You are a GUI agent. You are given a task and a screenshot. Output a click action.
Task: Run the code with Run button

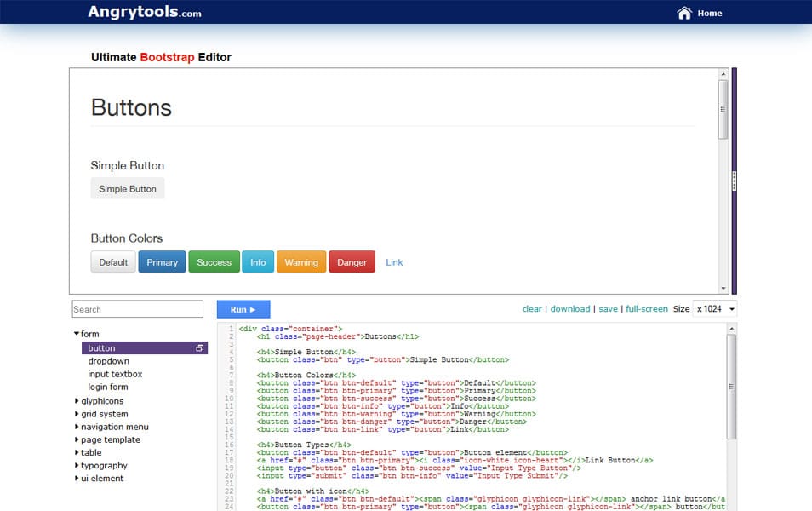243,309
